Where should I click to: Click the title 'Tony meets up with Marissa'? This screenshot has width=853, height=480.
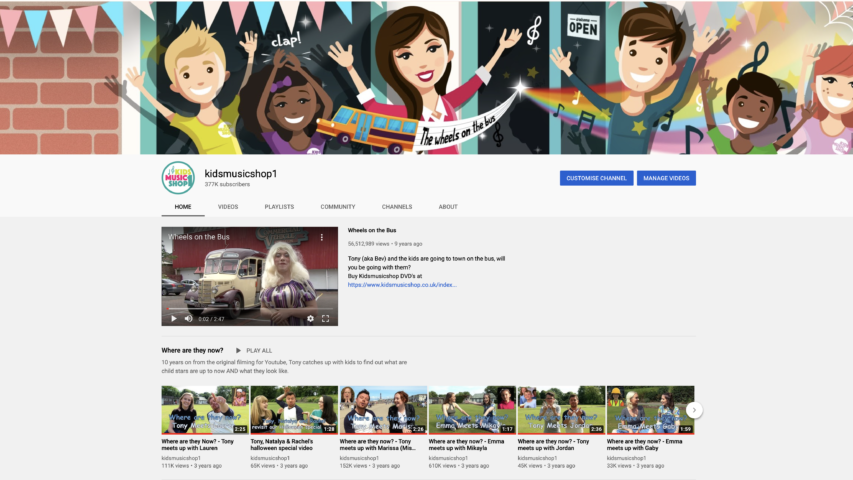click(x=377, y=445)
